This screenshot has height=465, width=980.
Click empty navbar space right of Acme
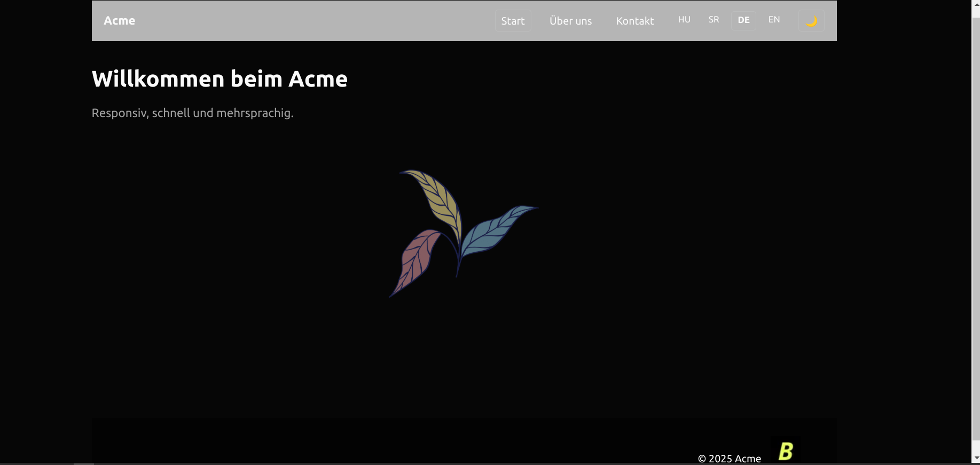tap(310, 21)
